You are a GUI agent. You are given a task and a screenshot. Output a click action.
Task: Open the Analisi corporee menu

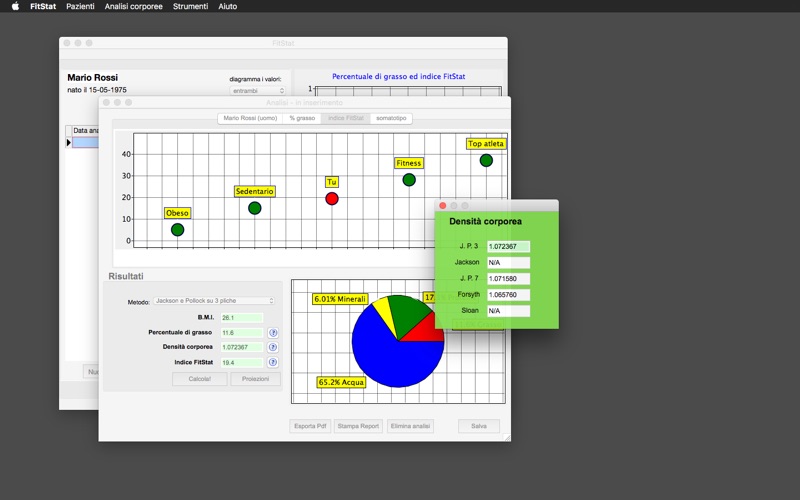[x=134, y=6]
